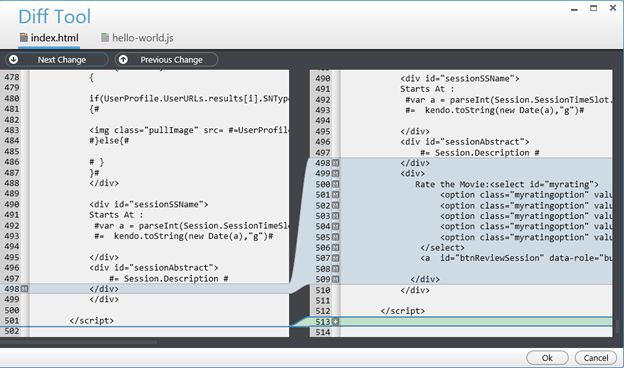Click sessionAbstract div line in right pane
This screenshot has height=368, width=624.
pyautogui.click(x=465, y=142)
